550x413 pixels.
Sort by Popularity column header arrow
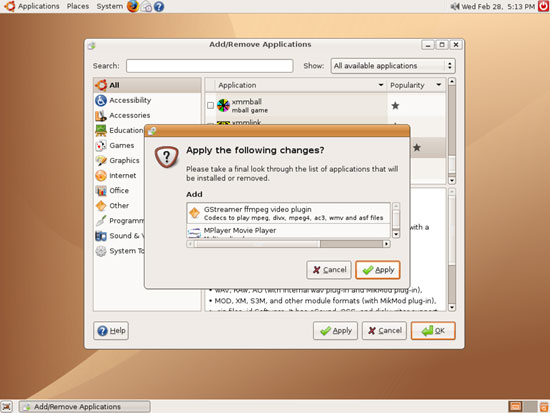[438, 85]
